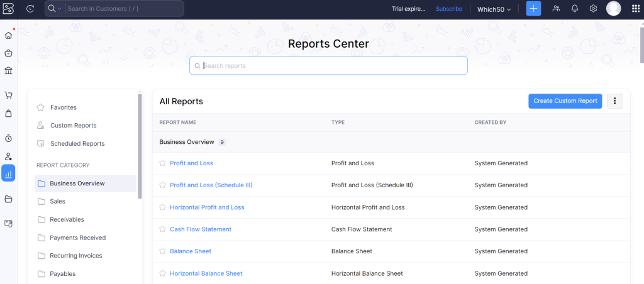
Task: Click the Create Custom Report button
Action: tap(565, 101)
